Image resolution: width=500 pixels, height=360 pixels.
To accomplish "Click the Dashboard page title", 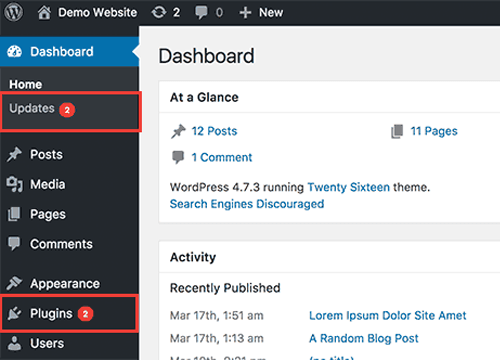I will 206,56.
